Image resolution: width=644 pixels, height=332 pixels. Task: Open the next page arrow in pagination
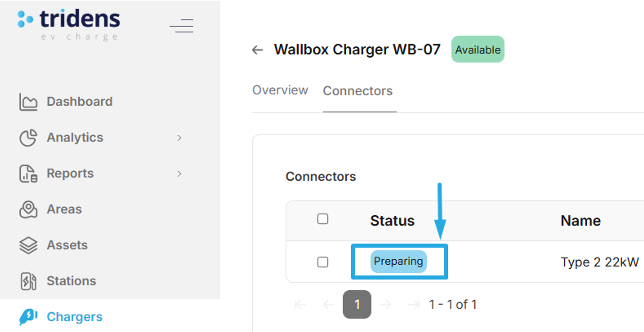[x=386, y=304]
